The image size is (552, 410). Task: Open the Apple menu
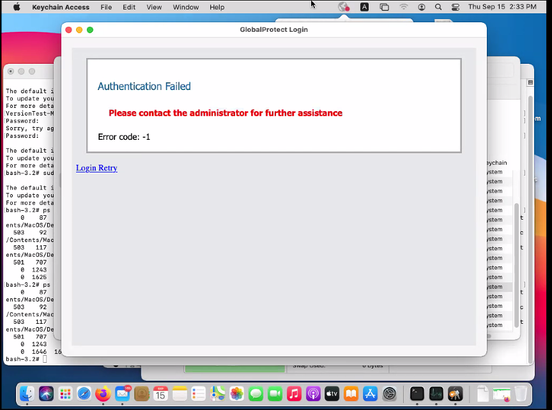pyautogui.click(x=17, y=7)
